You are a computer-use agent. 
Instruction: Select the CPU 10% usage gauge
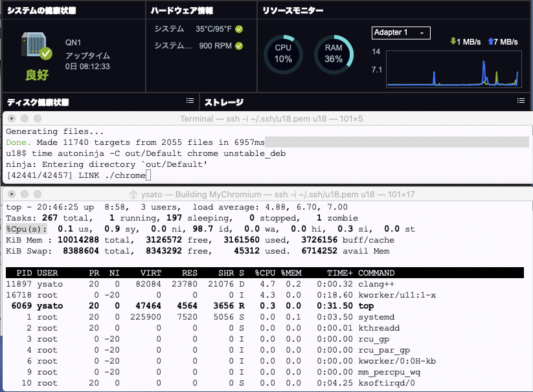pyautogui.click(x=283, y=54)
